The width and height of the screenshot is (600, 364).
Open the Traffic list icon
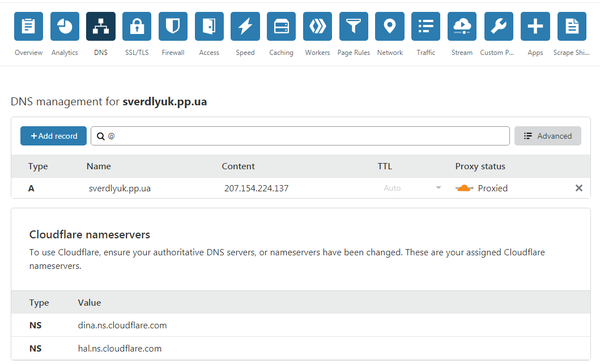click(x=426, y=27)
